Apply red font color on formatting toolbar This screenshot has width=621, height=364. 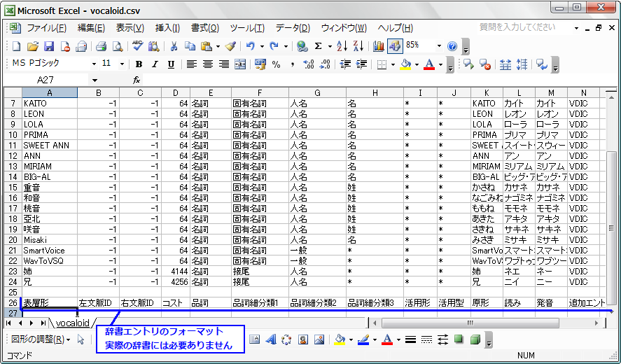pos(429,64)
